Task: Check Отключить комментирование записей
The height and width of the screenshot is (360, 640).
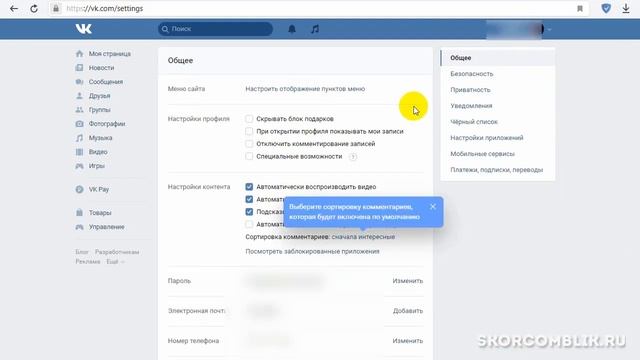Action: 249,144
